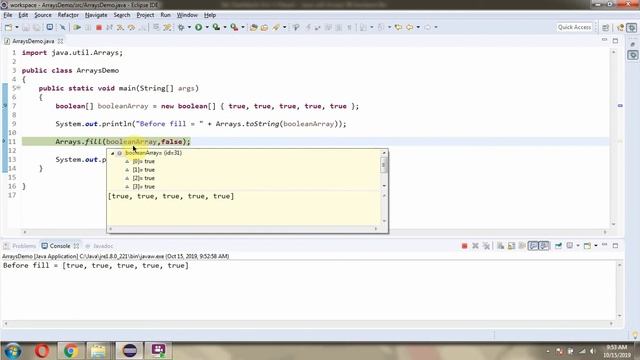
Task: Open the Window menu
Action: pos(187,15)
